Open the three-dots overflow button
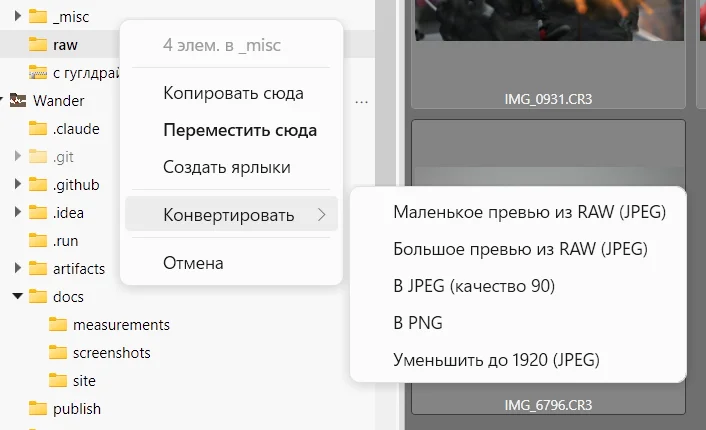Image resolution: width=706 pixels, height=430 pixels. click(x=362, y=102)
